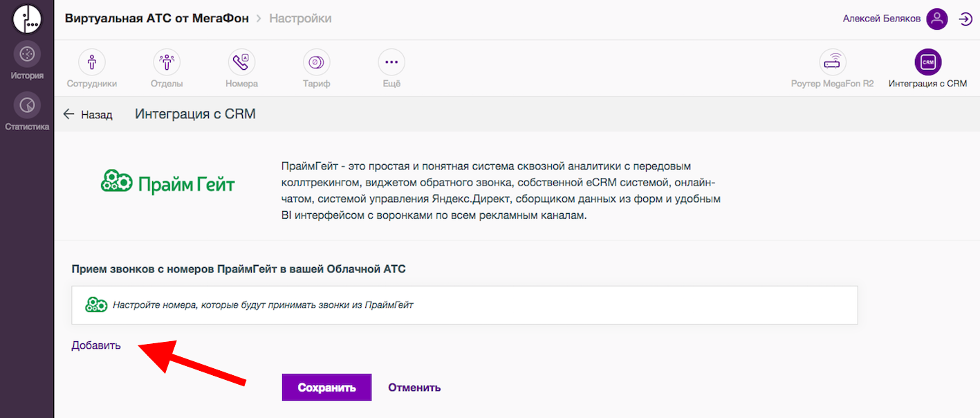The height and width of the screenshot is (418, 980).
Task: Click the Сотрудники tab label
Action: [x=92, y=84]
